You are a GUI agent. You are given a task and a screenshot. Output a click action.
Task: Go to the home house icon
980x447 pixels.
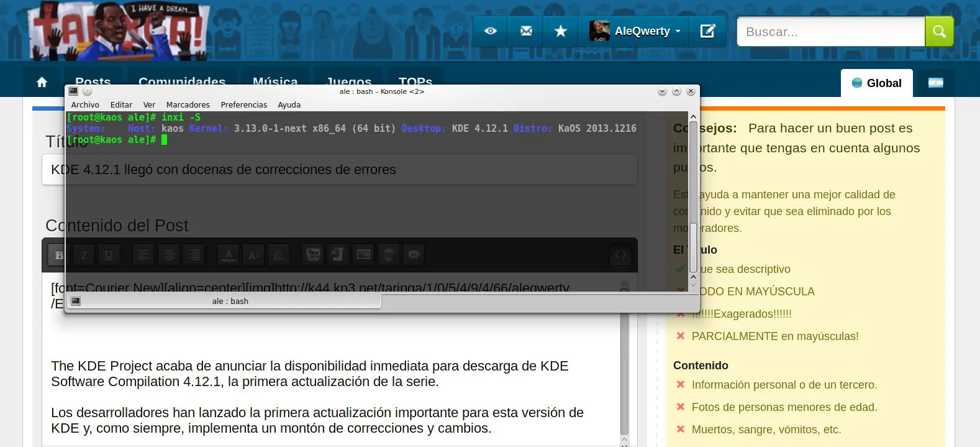42,82
